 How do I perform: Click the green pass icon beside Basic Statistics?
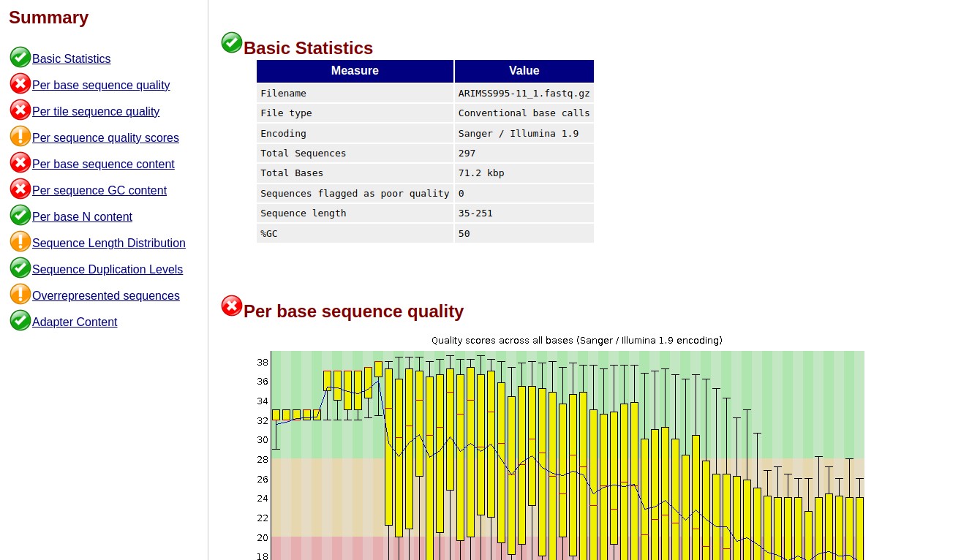click(x=20, y=57)
